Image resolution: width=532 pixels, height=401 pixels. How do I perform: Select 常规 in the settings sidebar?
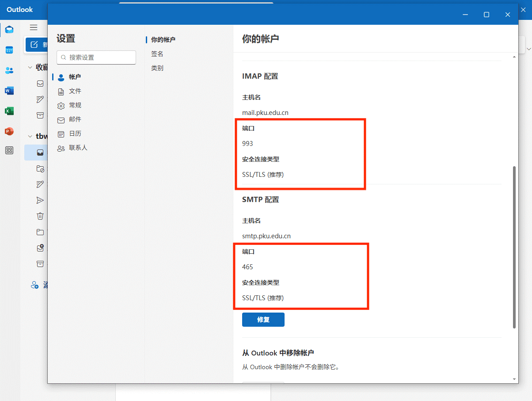click(x=75, y=105)
